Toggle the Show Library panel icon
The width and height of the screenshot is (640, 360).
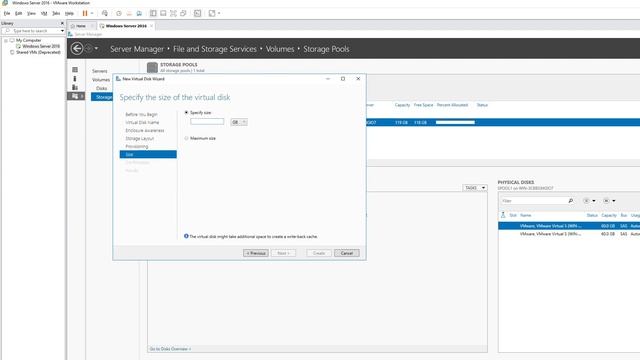click(153, 13)
